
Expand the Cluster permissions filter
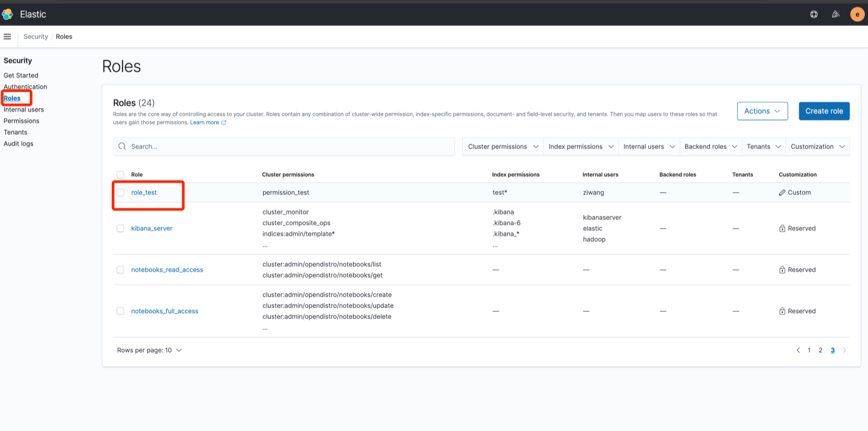pos(502,147)
